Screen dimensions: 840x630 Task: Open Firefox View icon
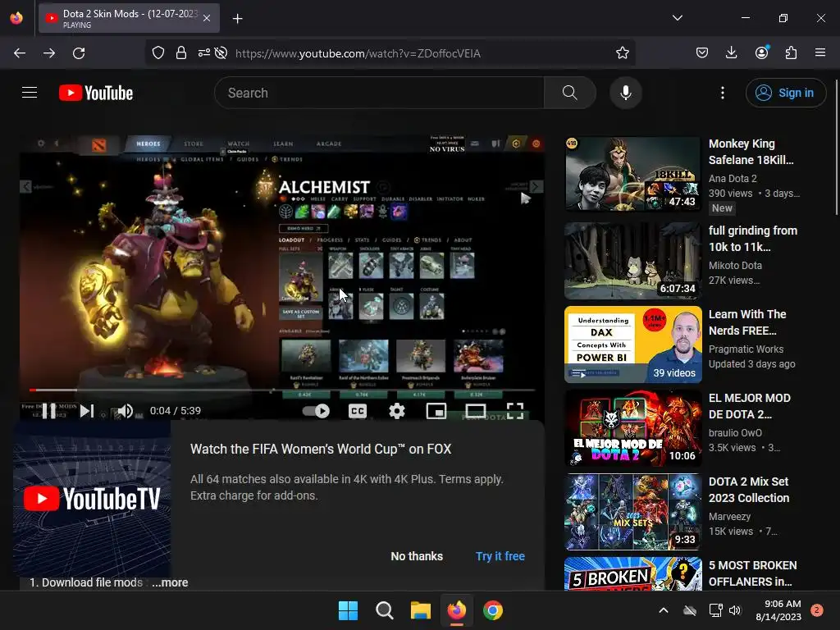tap(16, 18)
